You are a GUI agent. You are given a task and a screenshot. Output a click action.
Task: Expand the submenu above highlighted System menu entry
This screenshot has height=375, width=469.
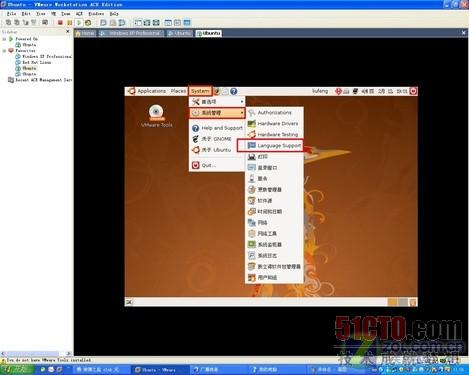pyautogui.click(x=217, y=102)
